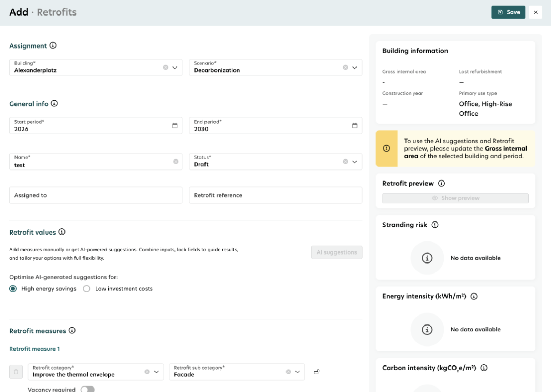Click the Assignment info icon
Image resolution: width=551 pixels, height=392 pixels.
coord(53,45)
